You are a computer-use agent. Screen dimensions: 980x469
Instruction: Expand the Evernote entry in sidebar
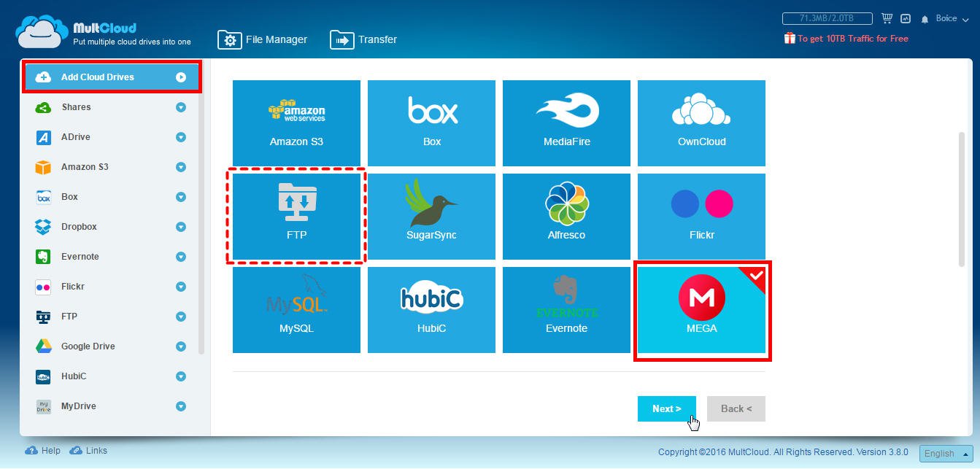point(180,256)
